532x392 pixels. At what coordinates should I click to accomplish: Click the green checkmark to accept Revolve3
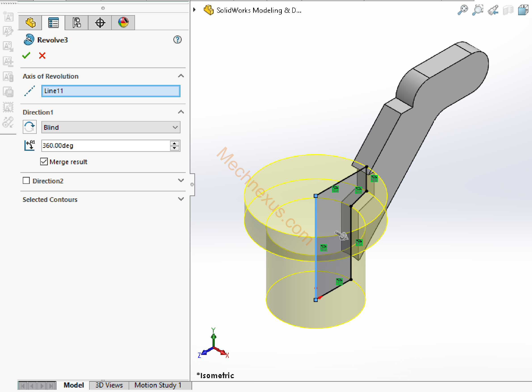tap(26, 56)
